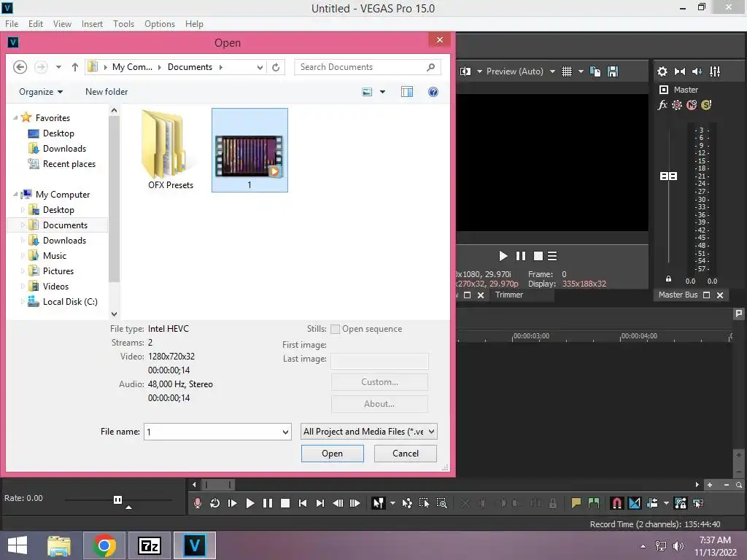
Task: Open Master Bus audio properties gear
Action: click(x=662, y=71)
